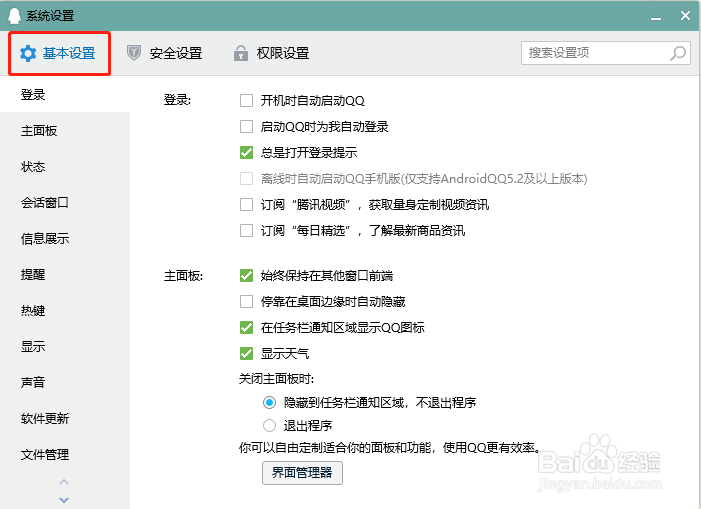The height and width of the screenshot is (509, 701).
Task: Click the magnifier search icon
Action: click(x=678, y=53)
